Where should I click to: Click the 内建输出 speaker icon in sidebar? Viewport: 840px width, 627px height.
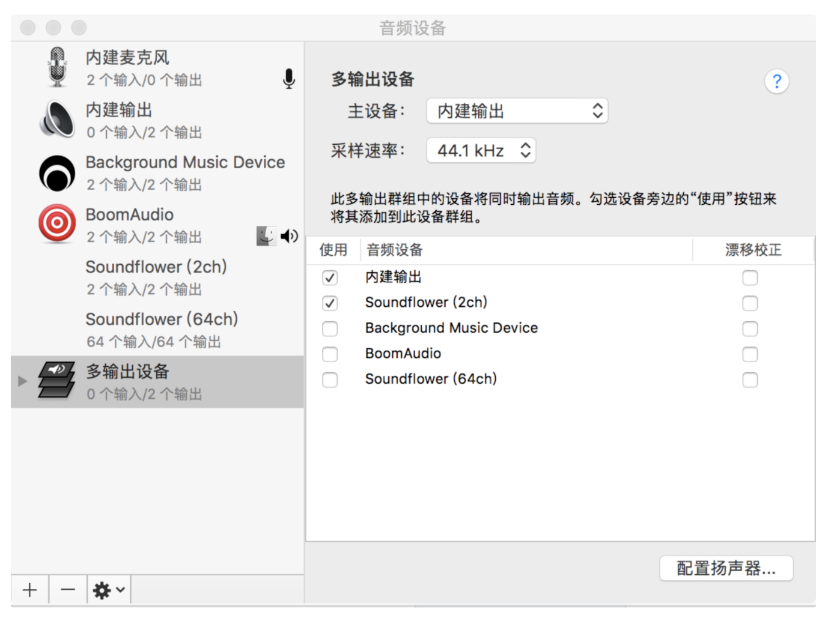[57, 120]
